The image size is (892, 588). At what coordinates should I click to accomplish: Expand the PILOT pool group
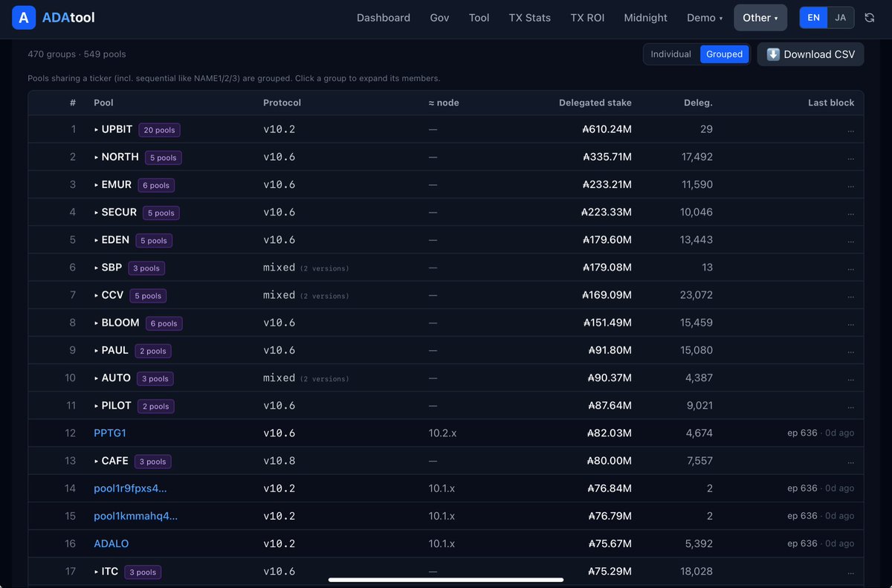pyautogui.click(x=112, y=405)
